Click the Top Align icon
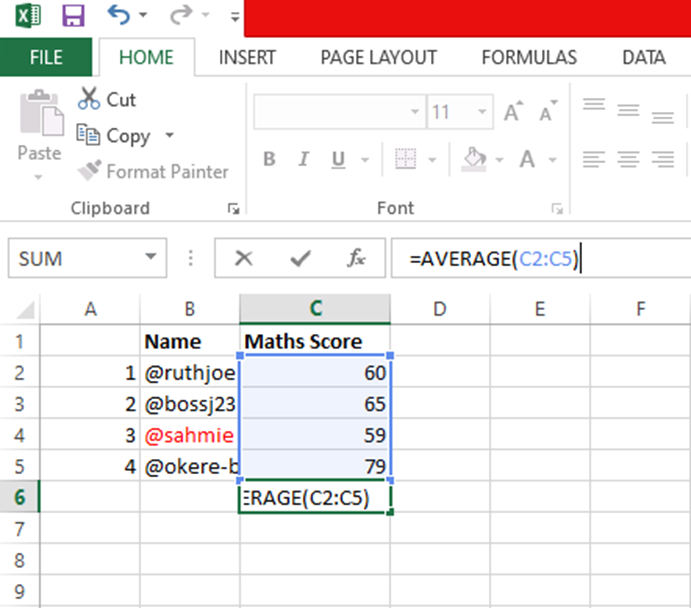The height and width of the screenshot is (608, 691). coord(594,105)
